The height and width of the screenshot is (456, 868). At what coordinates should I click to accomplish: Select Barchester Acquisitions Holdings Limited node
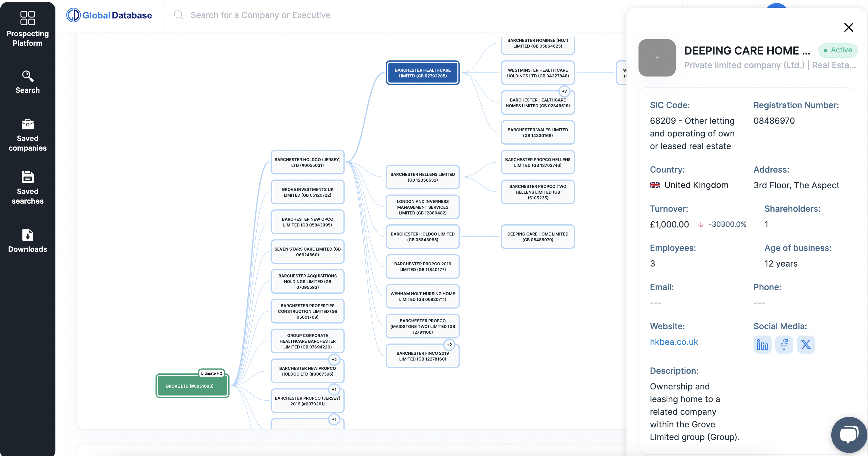click(x=307, y=281)
